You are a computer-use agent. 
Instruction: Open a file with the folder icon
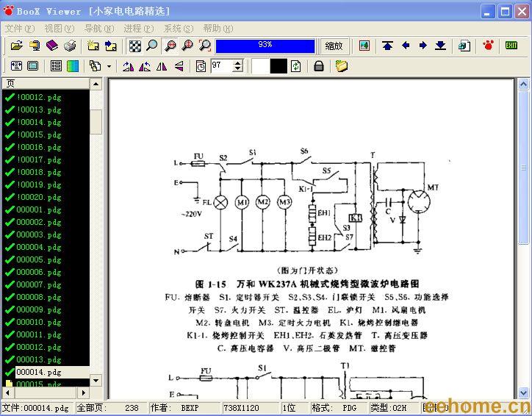click(16, 46)
